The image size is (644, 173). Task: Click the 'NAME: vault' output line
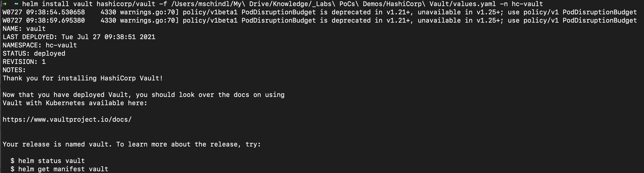[24, 29]
